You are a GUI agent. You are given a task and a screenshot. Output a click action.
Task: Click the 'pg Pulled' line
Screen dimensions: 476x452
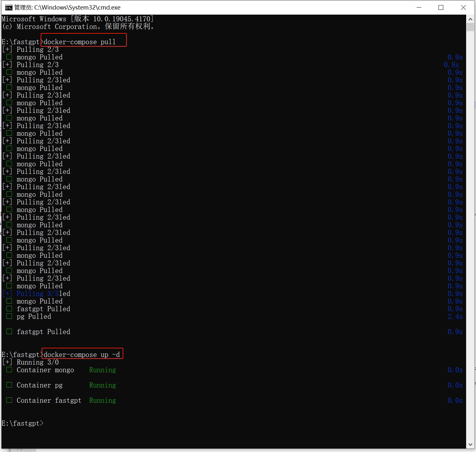(x=34, y=317)
